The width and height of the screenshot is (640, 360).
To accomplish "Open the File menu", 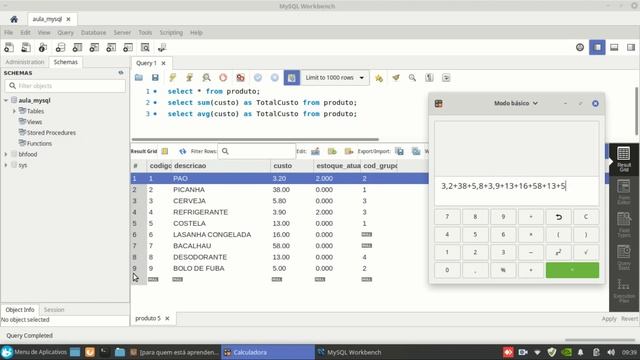I will click(9, 33).
